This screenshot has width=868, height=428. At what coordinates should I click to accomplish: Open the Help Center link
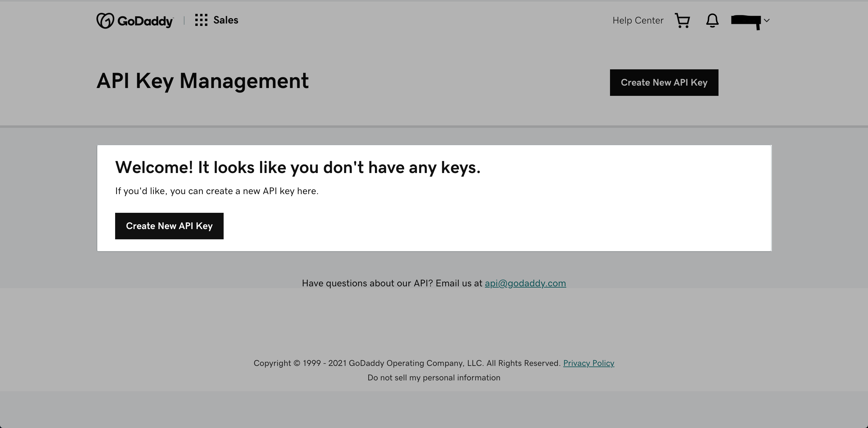[638, 20]
